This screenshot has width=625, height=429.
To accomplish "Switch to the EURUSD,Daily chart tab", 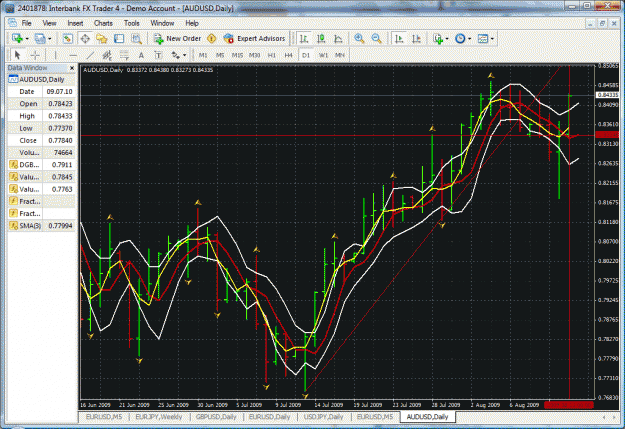I will [x=269, y=417].
